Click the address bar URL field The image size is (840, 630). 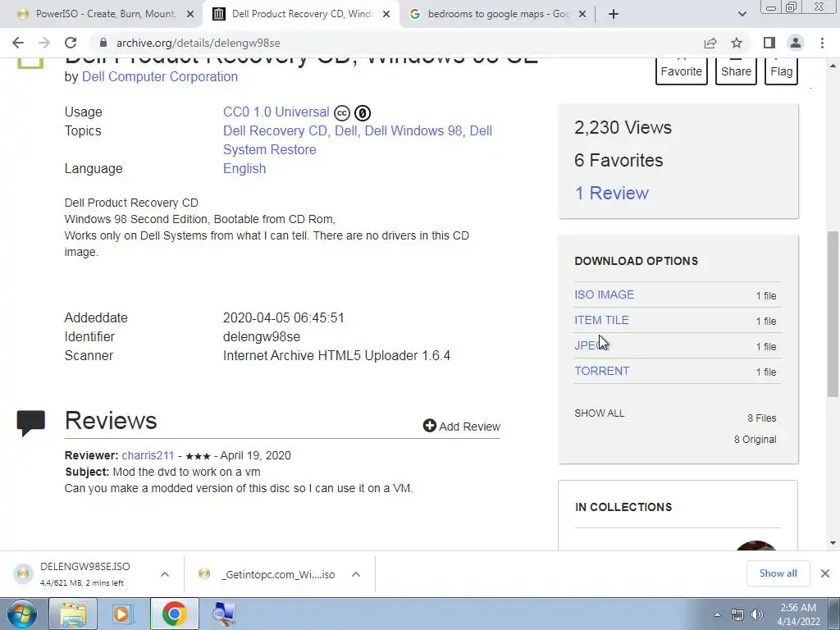click(396, 43)
